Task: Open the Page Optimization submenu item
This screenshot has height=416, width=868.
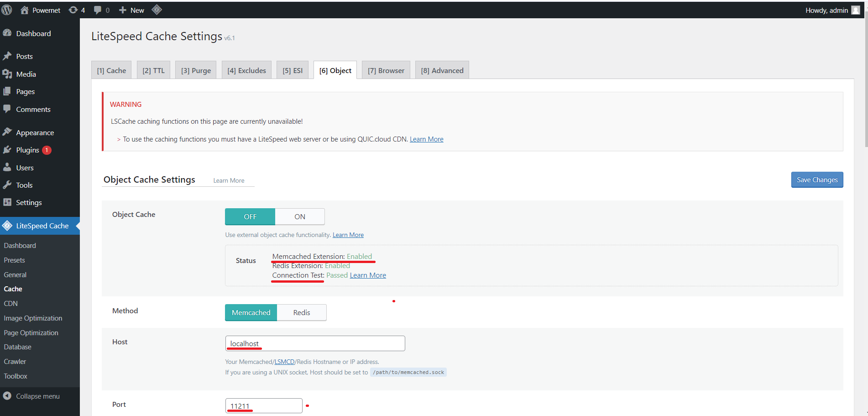Action: click(x=31, y=332)
